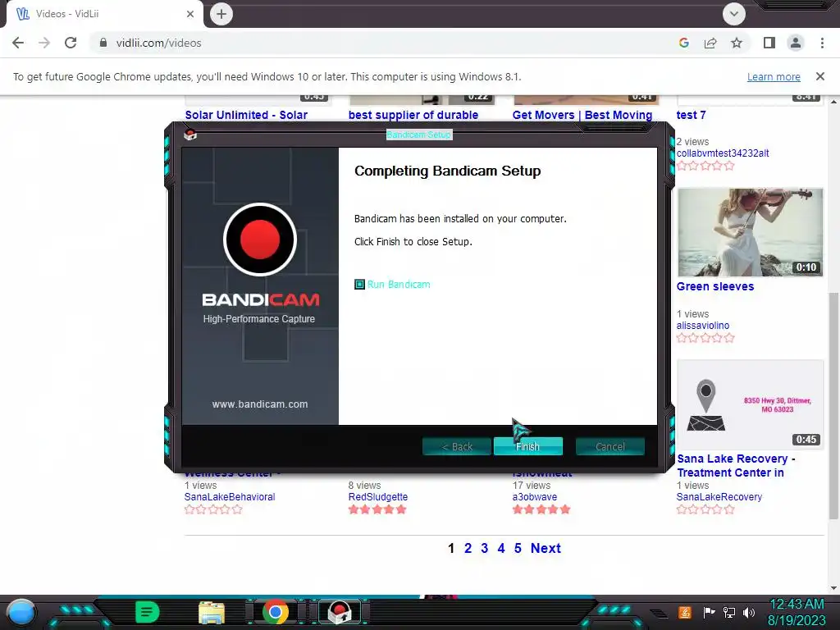Open Get Movers | Best Moving video link

(x=582, y=115)
